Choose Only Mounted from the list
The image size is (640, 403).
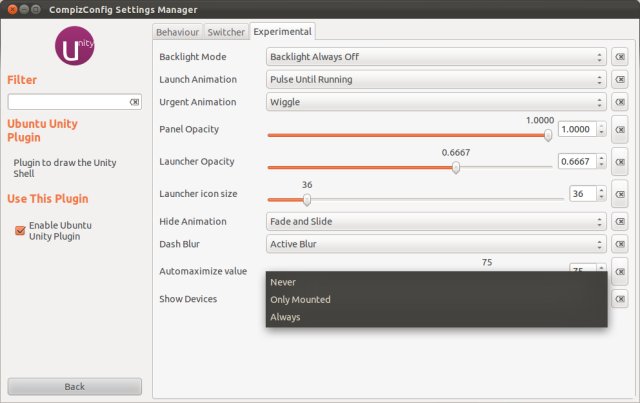300,299
